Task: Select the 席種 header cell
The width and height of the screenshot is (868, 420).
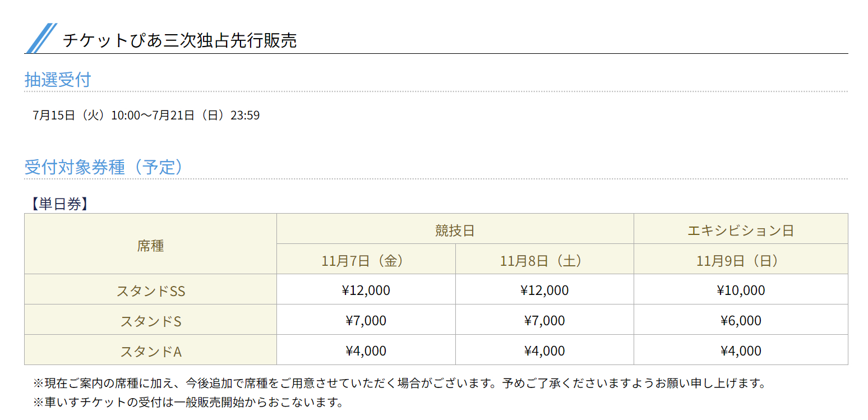Action: [x=150, y=244]
